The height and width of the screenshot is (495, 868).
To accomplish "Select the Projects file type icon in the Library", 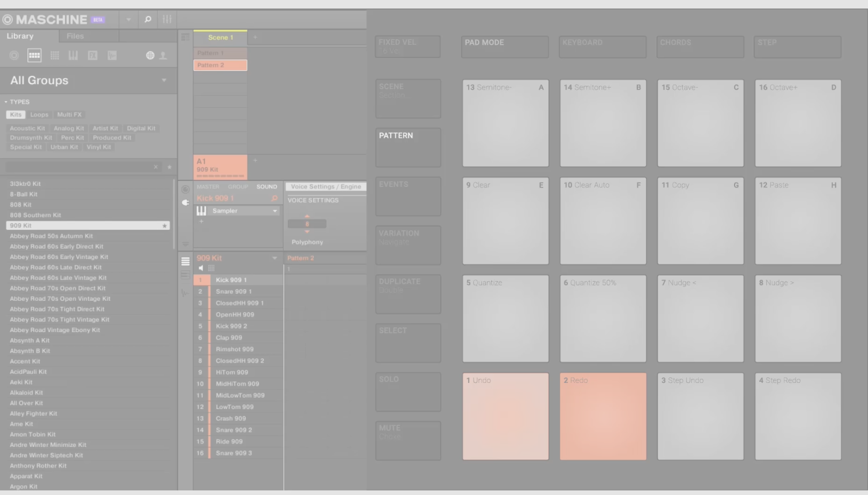I will pos(14,56).
